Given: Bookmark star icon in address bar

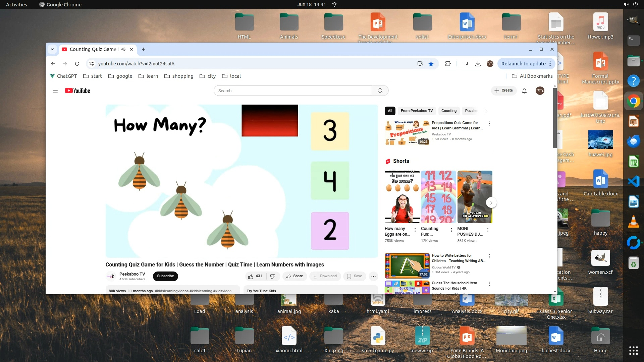Looking at the screenshot, I should click(x=431, y=64).
